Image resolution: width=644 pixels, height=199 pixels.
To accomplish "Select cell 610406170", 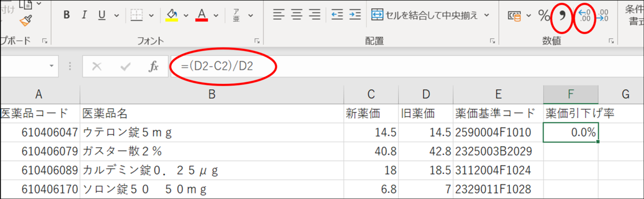I will coord(40,190).
